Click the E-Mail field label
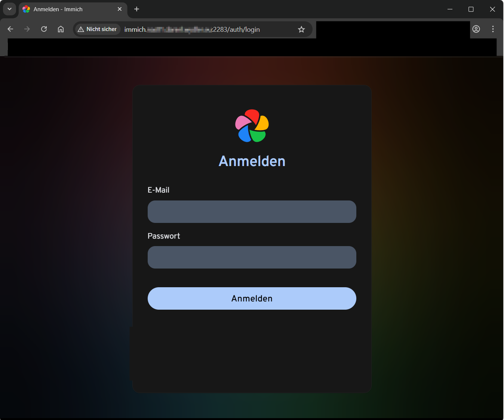Image resolution: width=504 pixels, height=420 pixels. coord(159,190)
